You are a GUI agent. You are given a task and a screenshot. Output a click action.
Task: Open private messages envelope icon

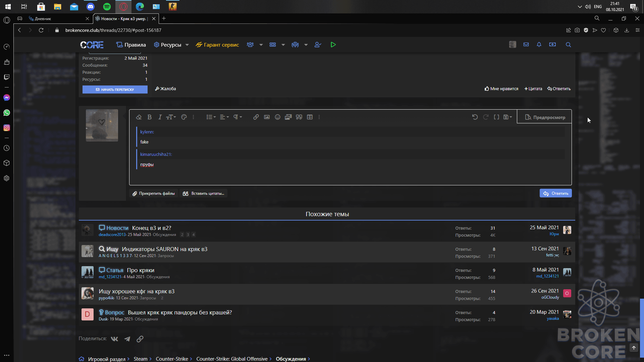tap(526, 45)
